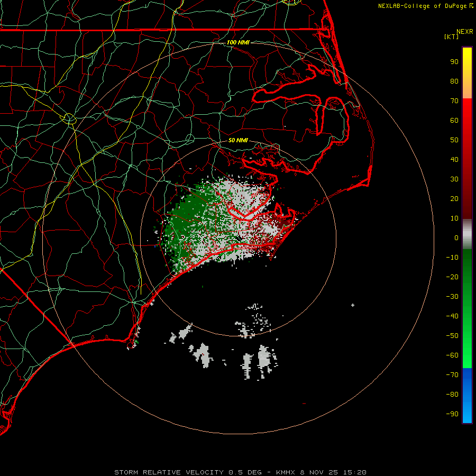Click the 0 scale value
This screenshot has width=476, height=476.
(456, 238)
